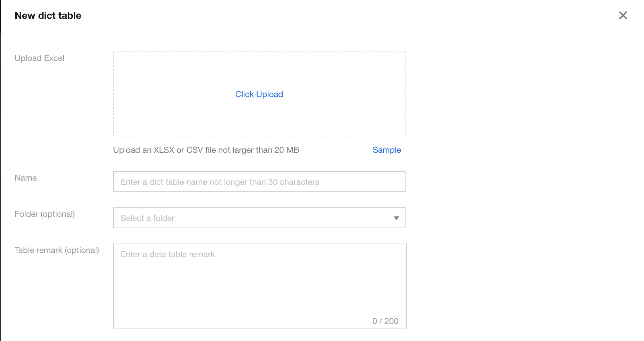Click the Click Upload link
This screenshot has width=644, height=341.
tap(259, 94)
